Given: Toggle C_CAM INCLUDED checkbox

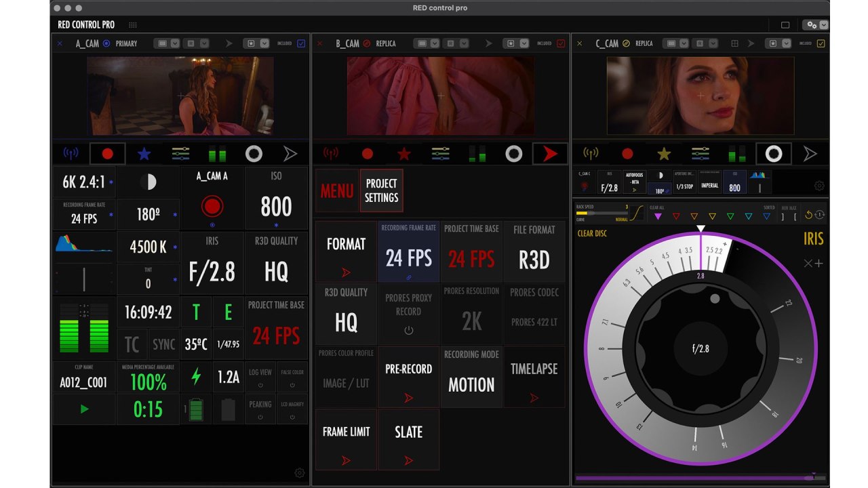Looking at the screenshot, I should pyautogui.click(x=821, y=43).
